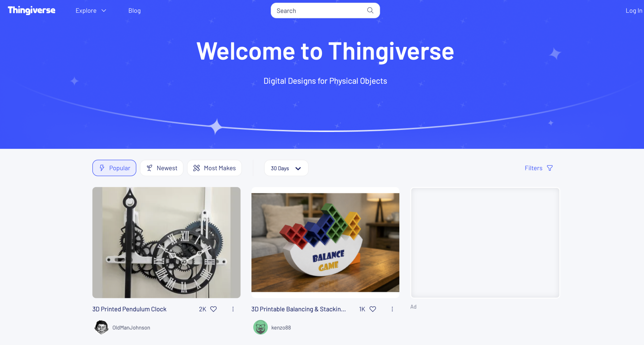This screenshot has height=345, width=644.
Task: Visit the kenzo88 username link
Action: (281, 327)
